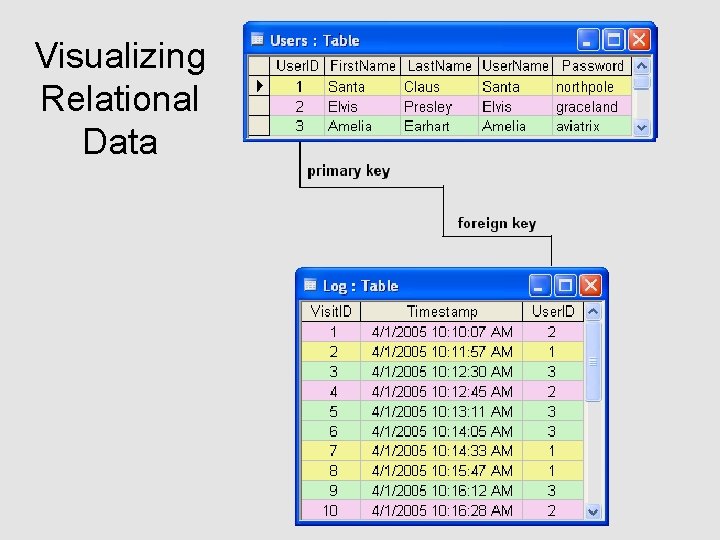The height and width of the screenshot is (540, 720).
Task: Minimize the Log table window
Action: click(540, 285)
